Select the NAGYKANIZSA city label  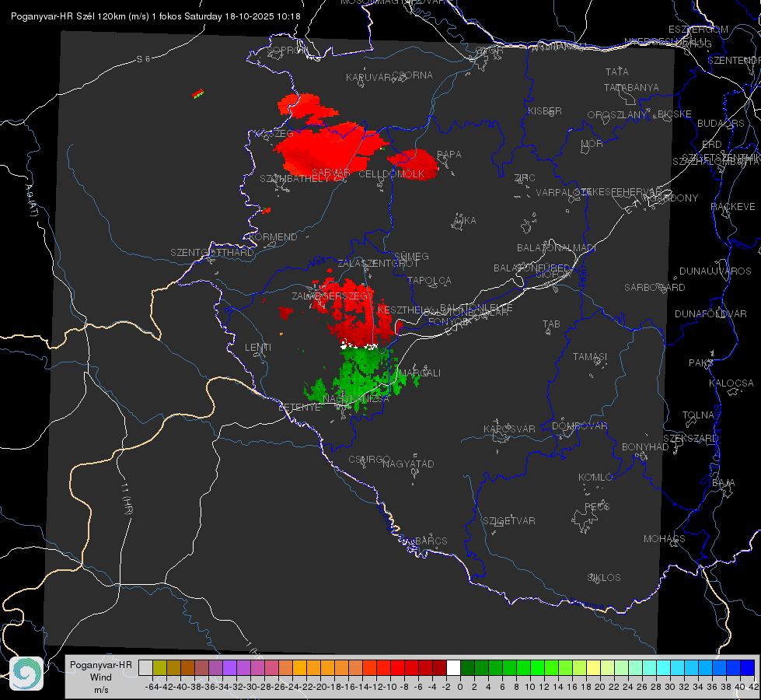click(356, 399)
